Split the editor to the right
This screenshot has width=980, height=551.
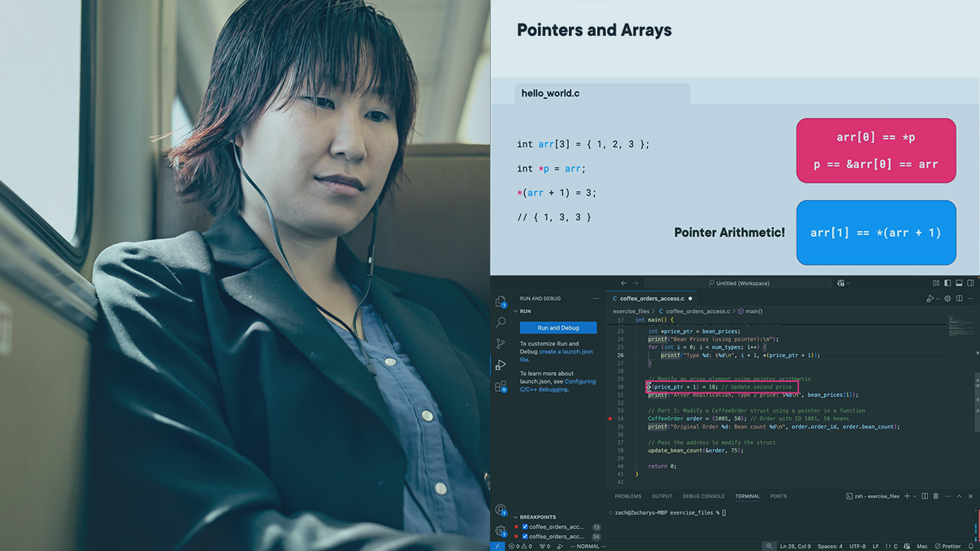pyautogui.click(x=959, y=298)
